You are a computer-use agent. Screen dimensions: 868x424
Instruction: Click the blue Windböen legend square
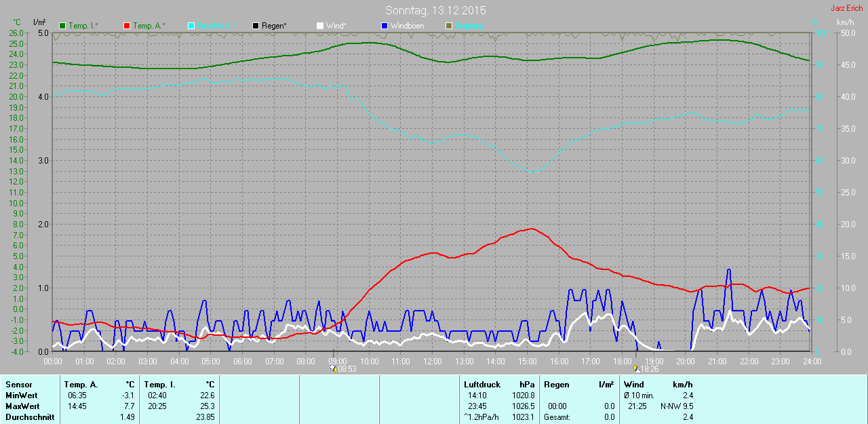(384, 26)
